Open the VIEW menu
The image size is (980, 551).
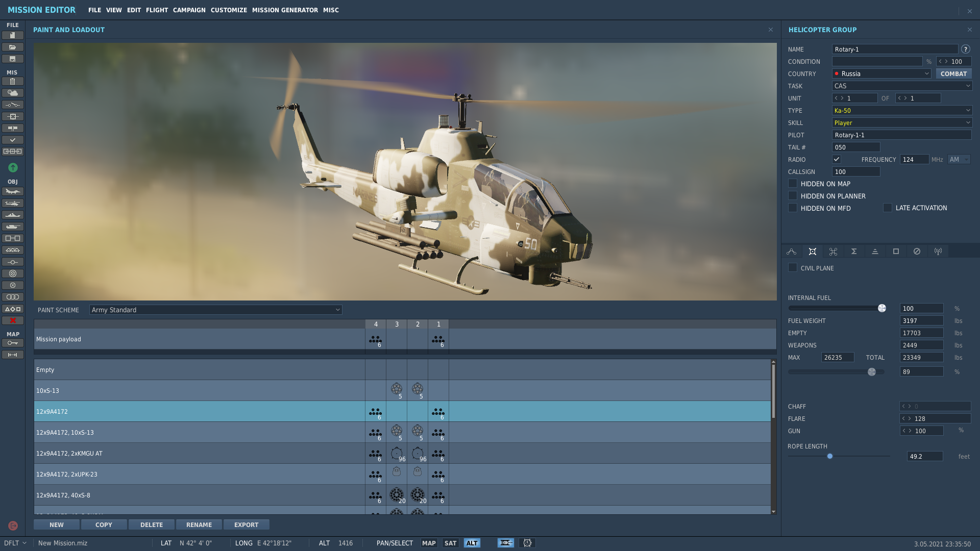pyautogui.click(x=114, y=10)
